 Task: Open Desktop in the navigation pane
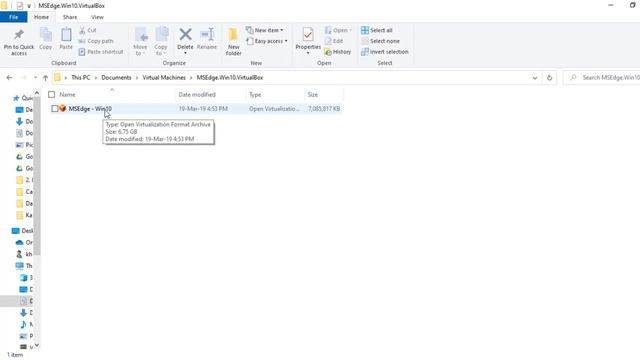click(22, 231)
